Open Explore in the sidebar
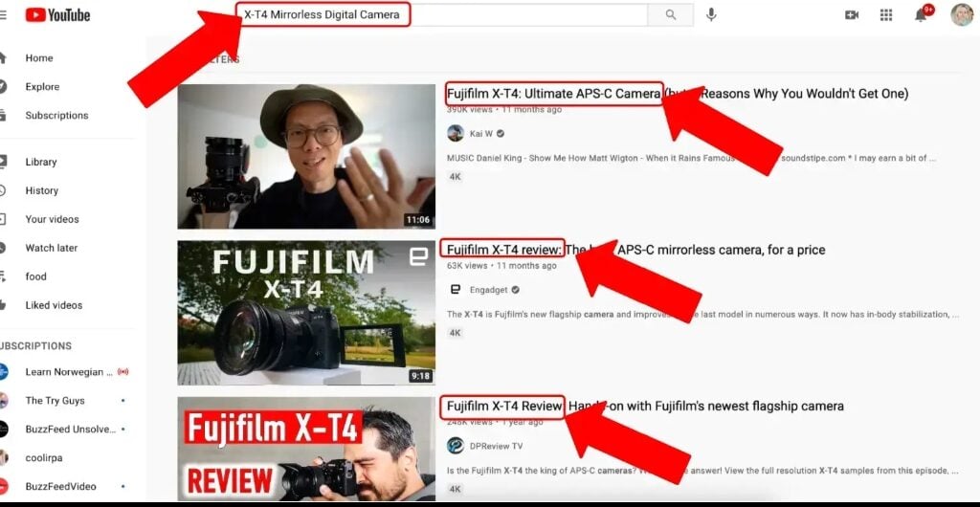This screenshot has width=980, height=507. coord(42,87)
